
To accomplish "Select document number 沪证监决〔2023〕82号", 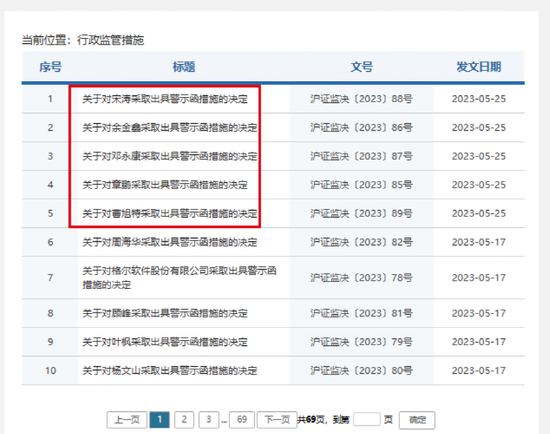I will [361, 242].
